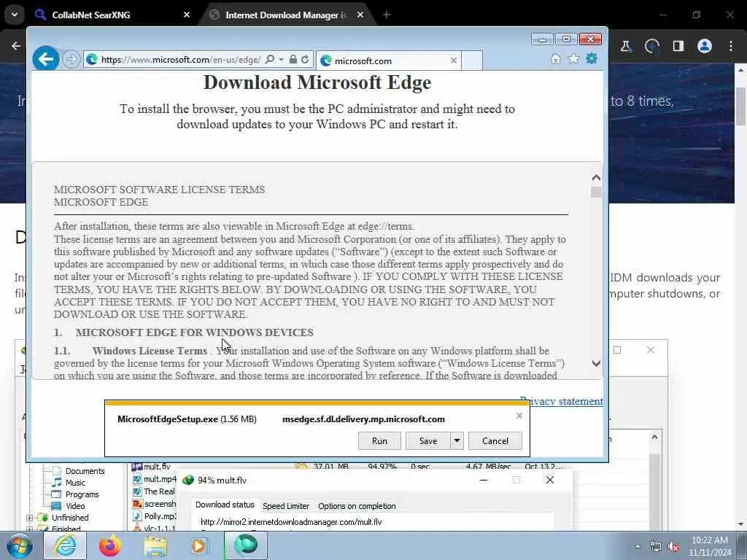Open Chrome performance icon in toolbar

(651, 46)
